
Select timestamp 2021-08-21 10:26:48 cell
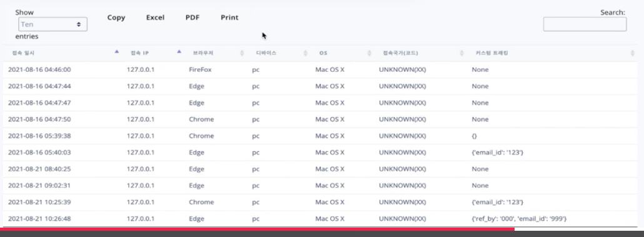[x=39, y=218]
